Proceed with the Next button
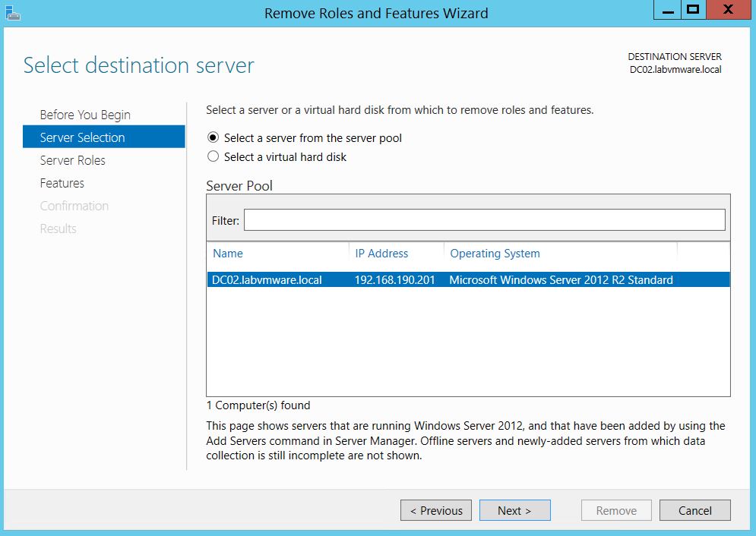 point(514,510)
